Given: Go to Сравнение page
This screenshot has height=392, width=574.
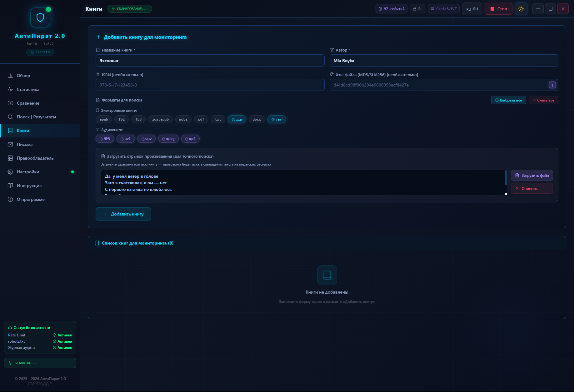Looking at the screenshot, I should pos(40,103).
